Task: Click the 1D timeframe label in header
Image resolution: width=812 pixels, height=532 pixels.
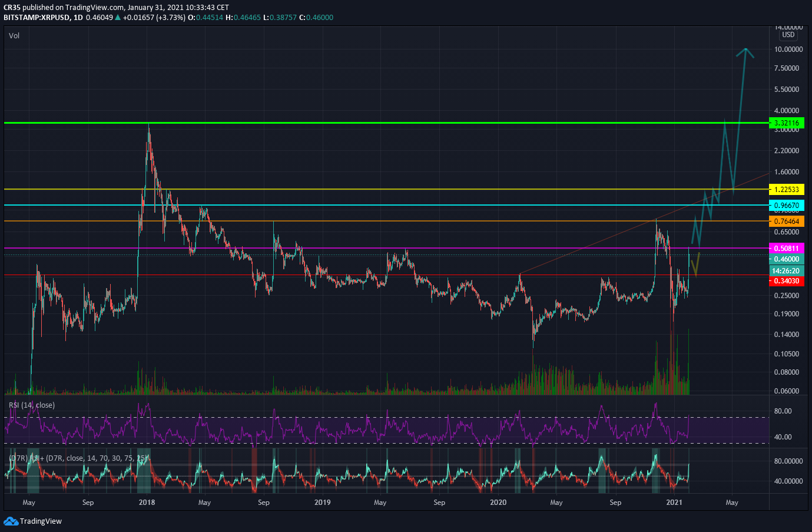Action: point(78,18)
